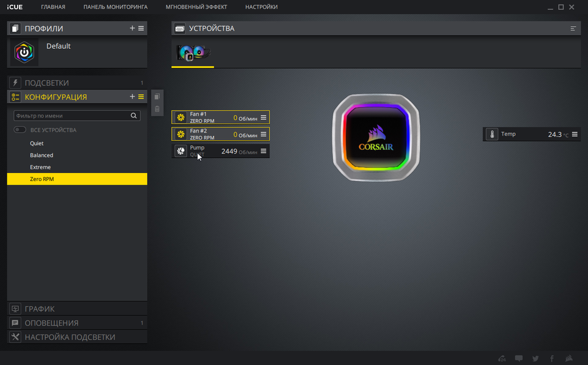Click the ГРАФИК monitor icon
The image size is (588, 365).
15,309
